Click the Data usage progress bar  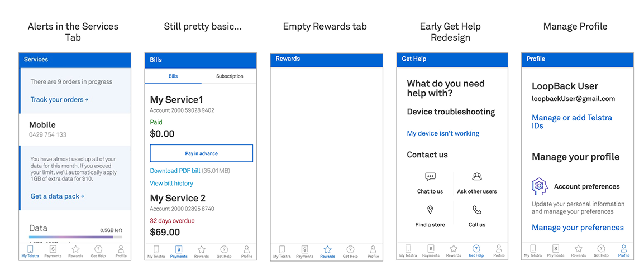tap(75, 237)
